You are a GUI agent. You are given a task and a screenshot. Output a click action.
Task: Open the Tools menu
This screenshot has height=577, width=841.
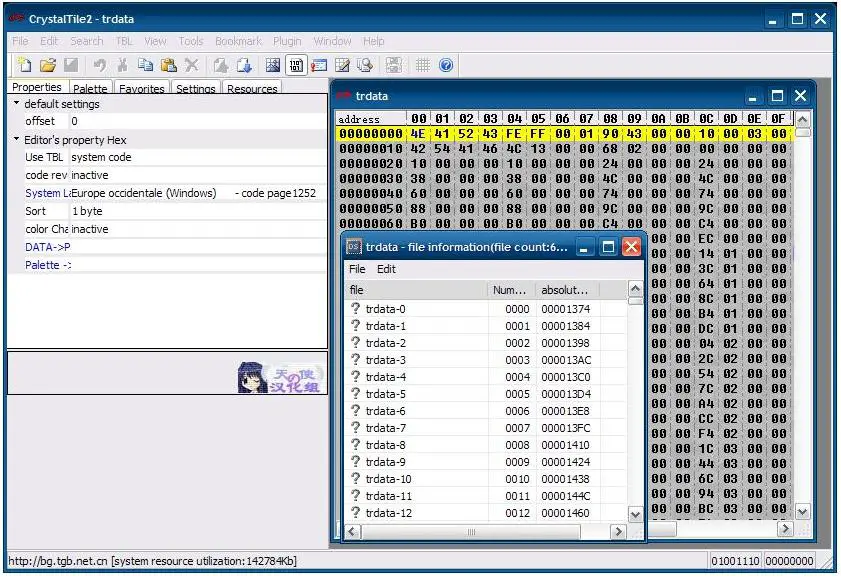[190, 41]
